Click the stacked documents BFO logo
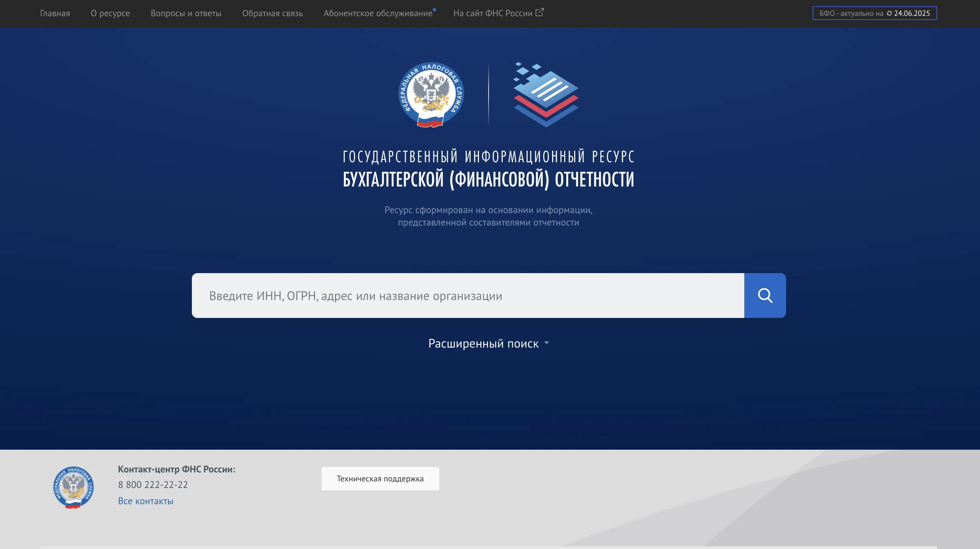The image size is (980, 549). [546, 95]
